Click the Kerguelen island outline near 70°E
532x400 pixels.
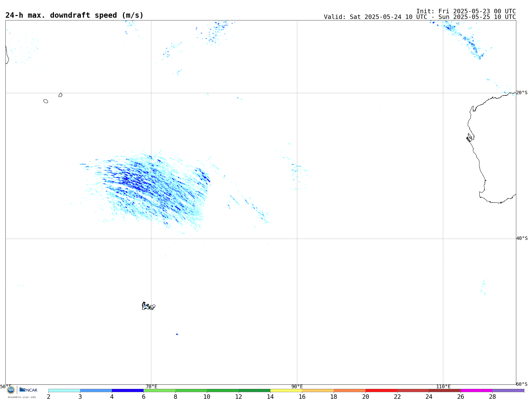click(149, 306)
